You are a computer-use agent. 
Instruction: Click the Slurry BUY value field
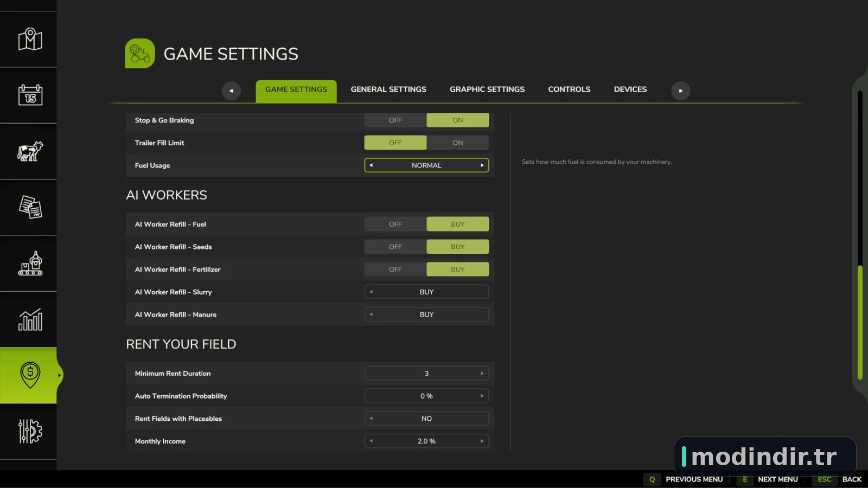[426, 292]
